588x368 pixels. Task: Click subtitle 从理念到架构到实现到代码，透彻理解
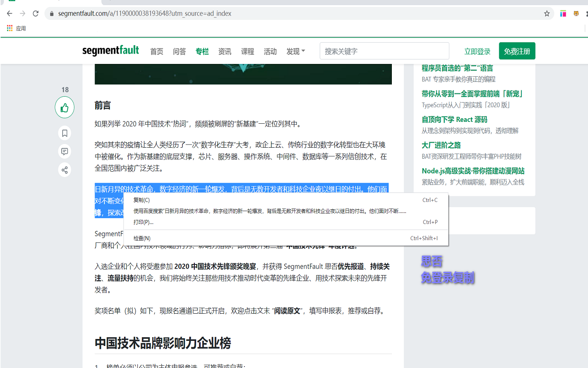coord(470,131)
